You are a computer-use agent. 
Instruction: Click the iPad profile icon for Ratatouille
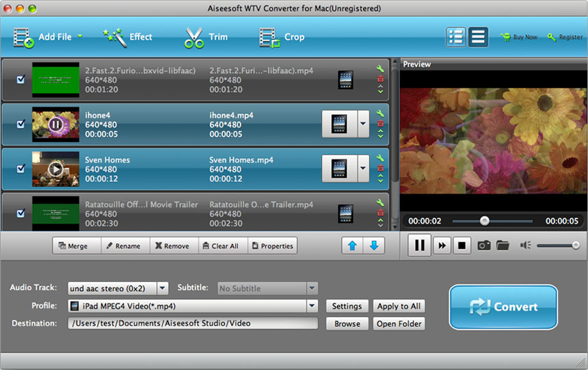click(345, 214)
